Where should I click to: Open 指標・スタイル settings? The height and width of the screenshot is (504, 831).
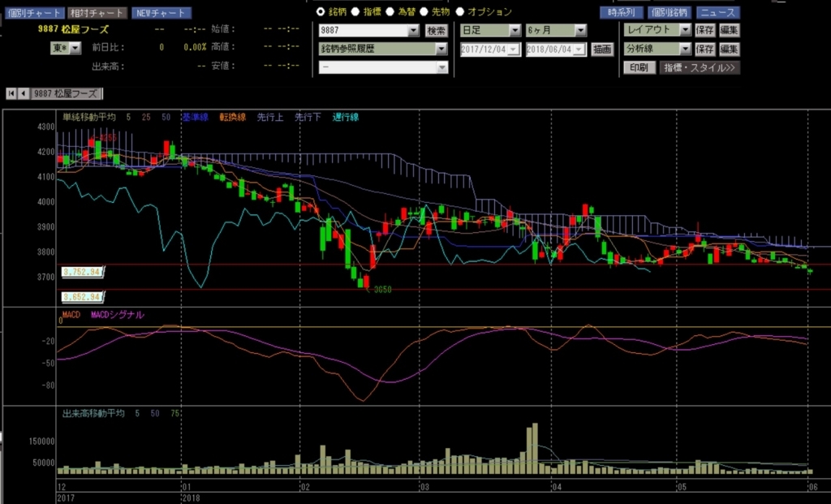pos(699,68)
